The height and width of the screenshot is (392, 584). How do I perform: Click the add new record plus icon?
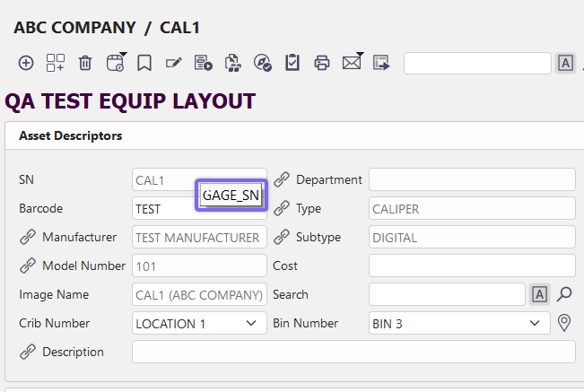[x=26, y=63]
